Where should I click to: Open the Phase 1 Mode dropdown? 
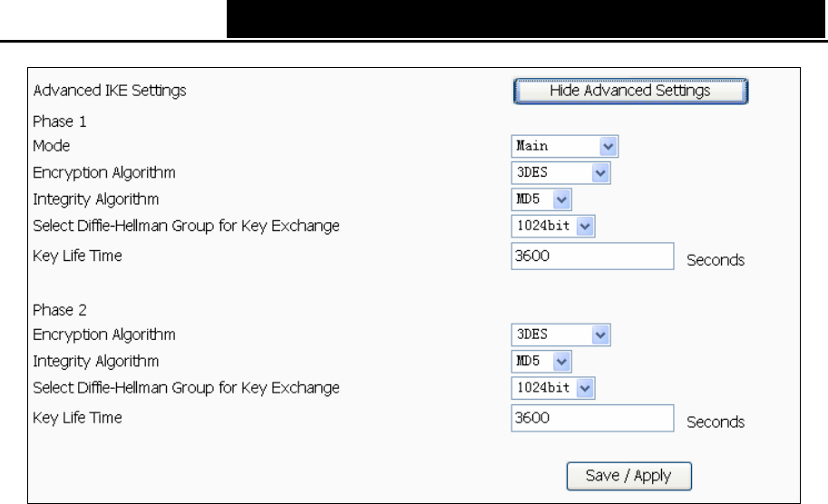(x=564, y=146)
